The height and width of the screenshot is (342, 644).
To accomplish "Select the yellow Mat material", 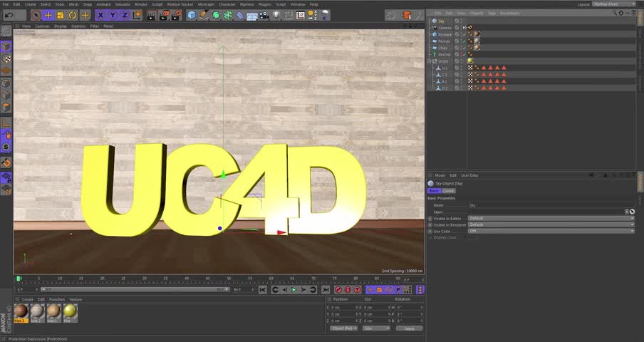I will click(x=71, y=313).
